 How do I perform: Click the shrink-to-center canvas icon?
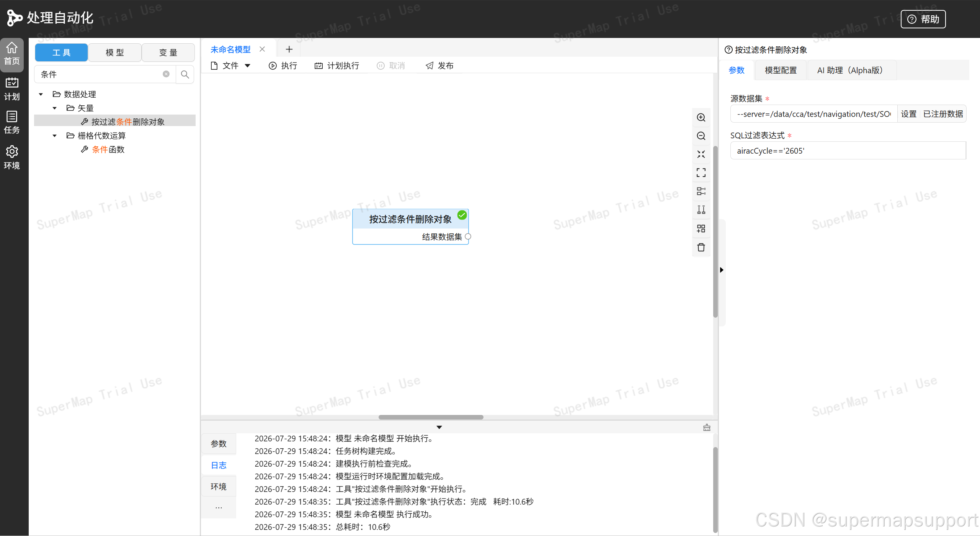click(x=701, y=154)
